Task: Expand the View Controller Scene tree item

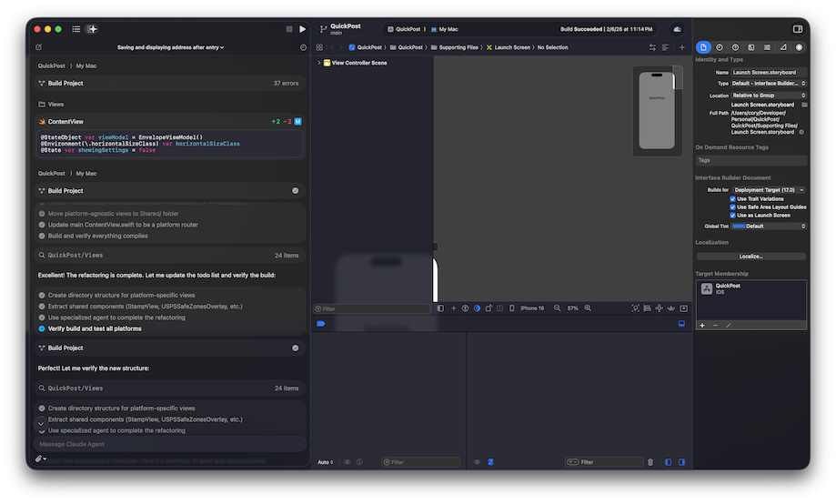Action: point(319,63)
